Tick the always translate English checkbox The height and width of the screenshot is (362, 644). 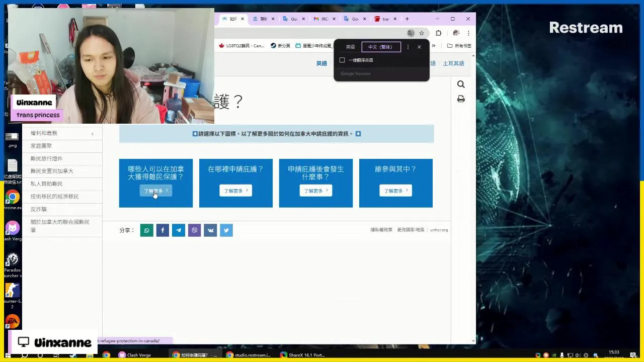tap(342, 60)
